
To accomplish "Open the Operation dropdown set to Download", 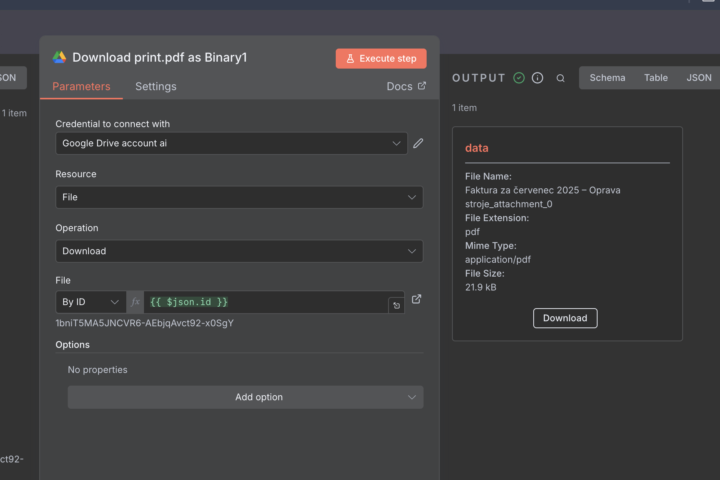I will (x=238, y=251).
